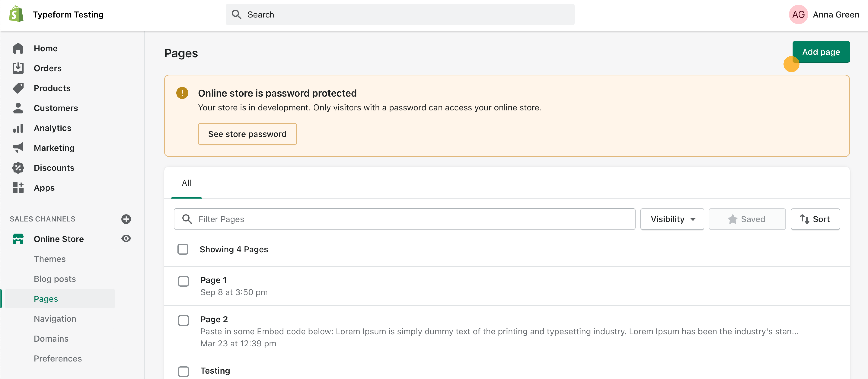Go to Domains submenu
Image resolution: width=868 pixels, height=379 pixels.
click(x=51, y=338)
